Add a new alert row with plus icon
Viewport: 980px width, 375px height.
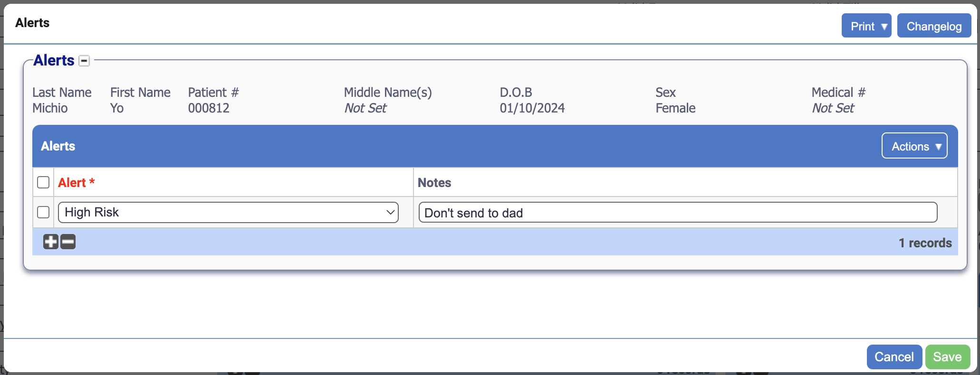coord(50,242)
